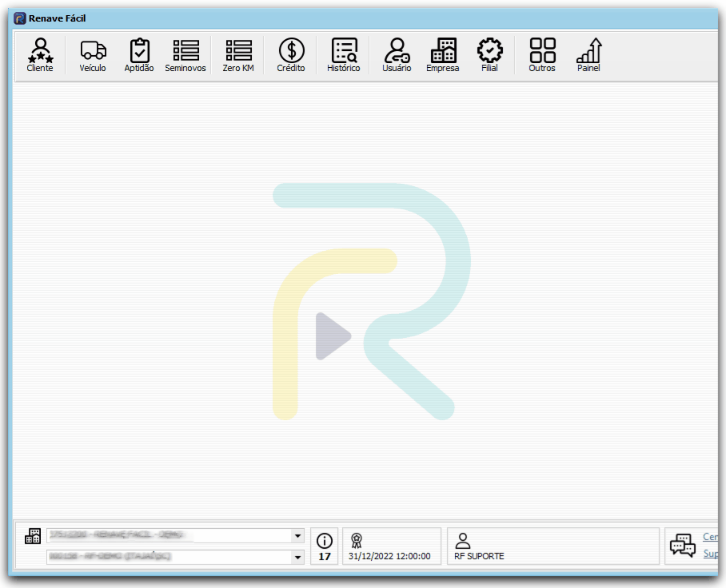This screenshot has width=726, height=588.
Task: Click the info icon showing 17
Action: [x=325, y=540]
